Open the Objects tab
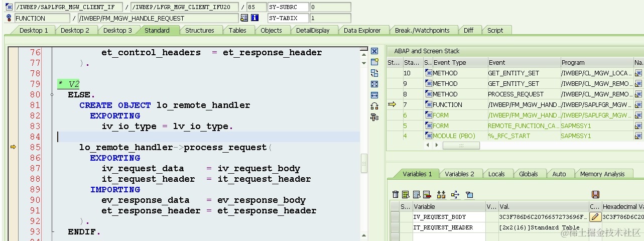The width and height of the screenshot is (644, 241). pos(271,30)
